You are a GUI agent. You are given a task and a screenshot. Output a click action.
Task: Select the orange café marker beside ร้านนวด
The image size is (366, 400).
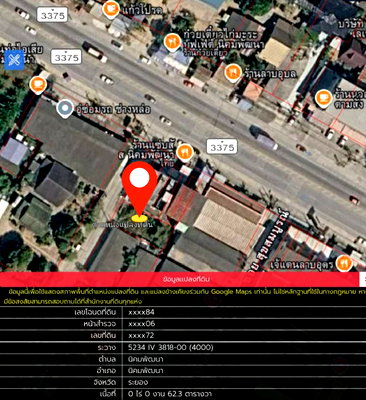323,98
